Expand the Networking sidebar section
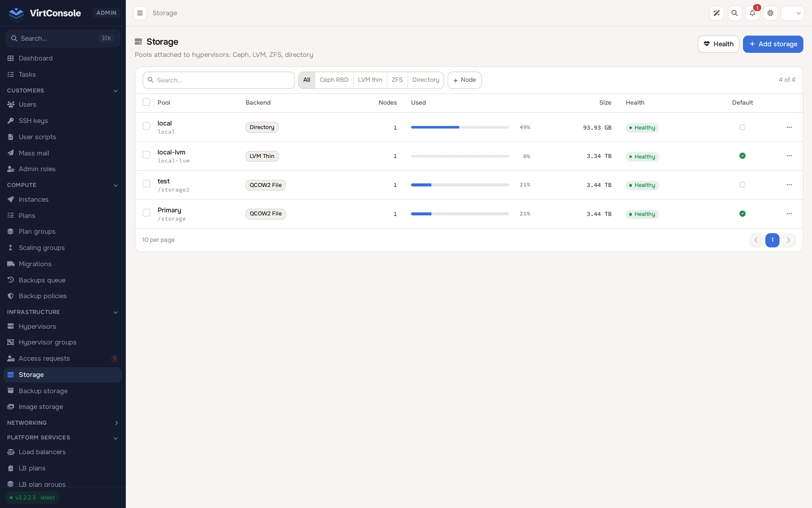 coord(63,423)
